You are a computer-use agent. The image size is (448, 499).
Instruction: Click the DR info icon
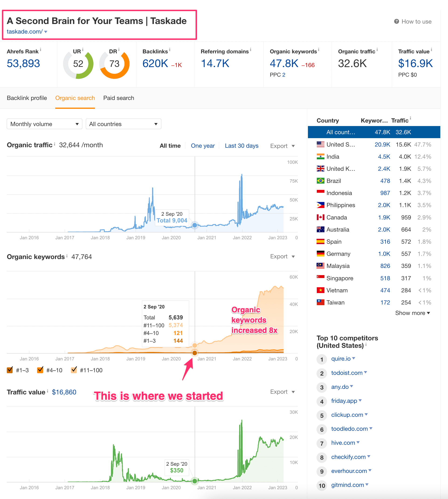coord(119,49)
